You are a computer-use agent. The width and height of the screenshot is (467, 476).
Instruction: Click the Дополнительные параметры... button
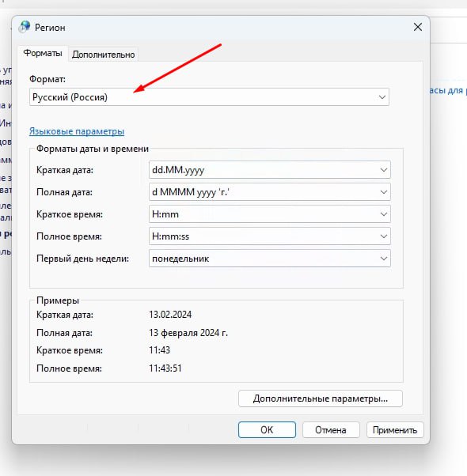[321, 399]
